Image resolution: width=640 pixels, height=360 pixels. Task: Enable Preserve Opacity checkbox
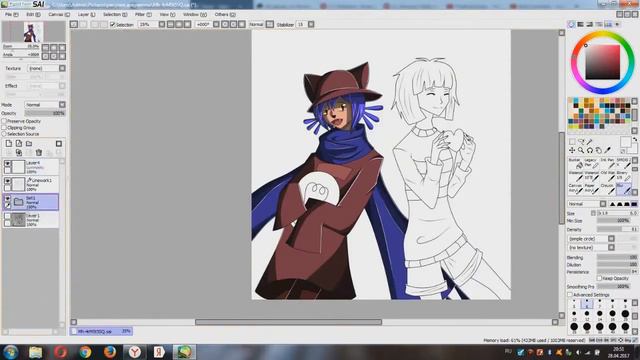pyautogui.click(x=4, y=121)
